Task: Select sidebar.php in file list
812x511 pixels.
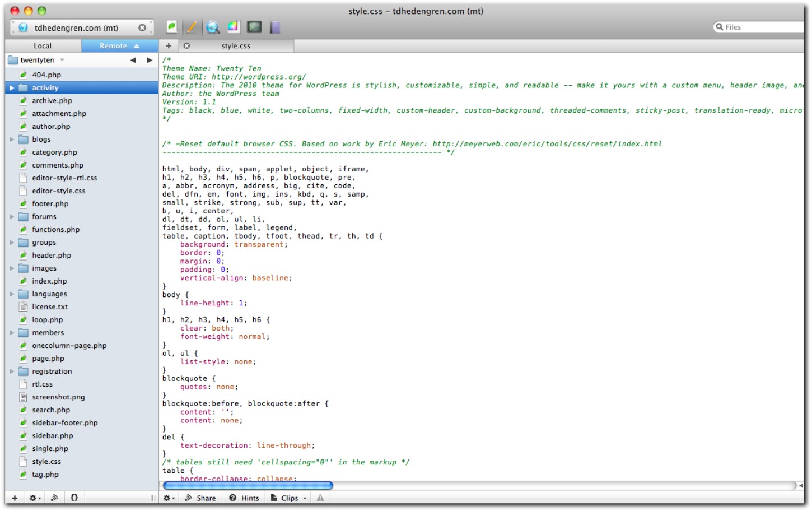Action: pos(82,436)
